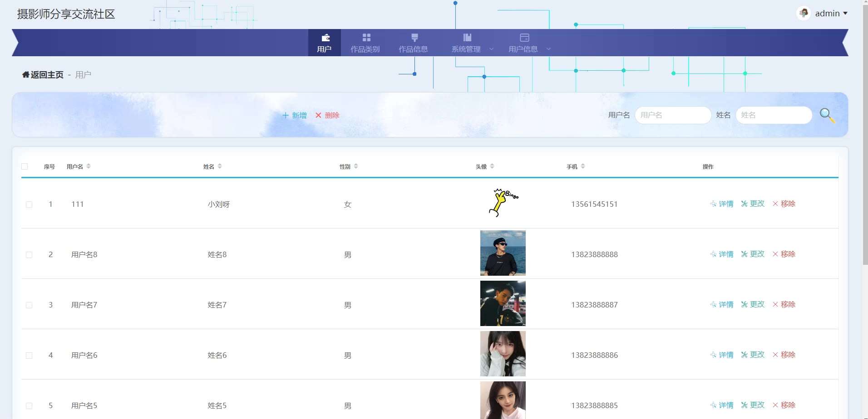Click the magnifier search icon
The image size is (868, 419).
tap(827, 115)
